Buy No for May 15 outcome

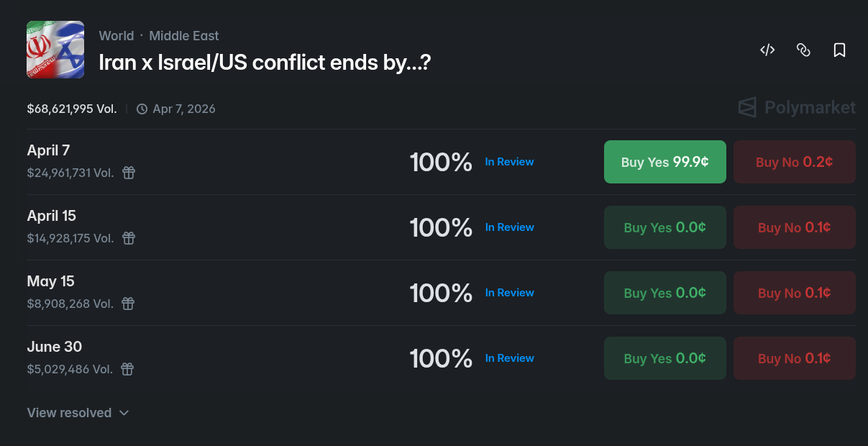[794, 293]
